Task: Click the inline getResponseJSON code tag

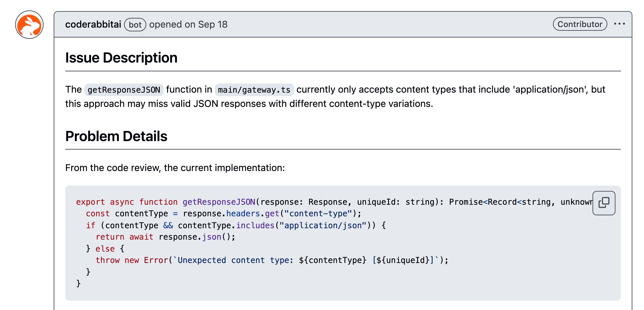Action: (x=124, y=90)
